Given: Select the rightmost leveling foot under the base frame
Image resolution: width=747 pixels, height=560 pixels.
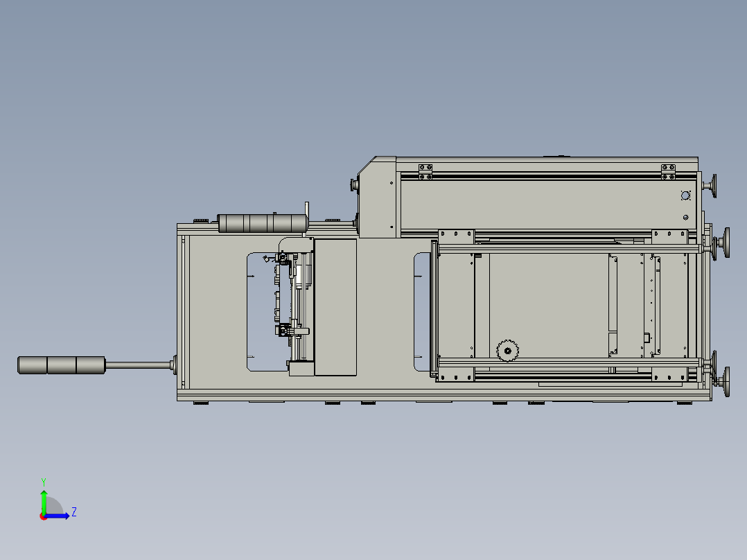Looking at the screenshot, I should click(685, 403).
